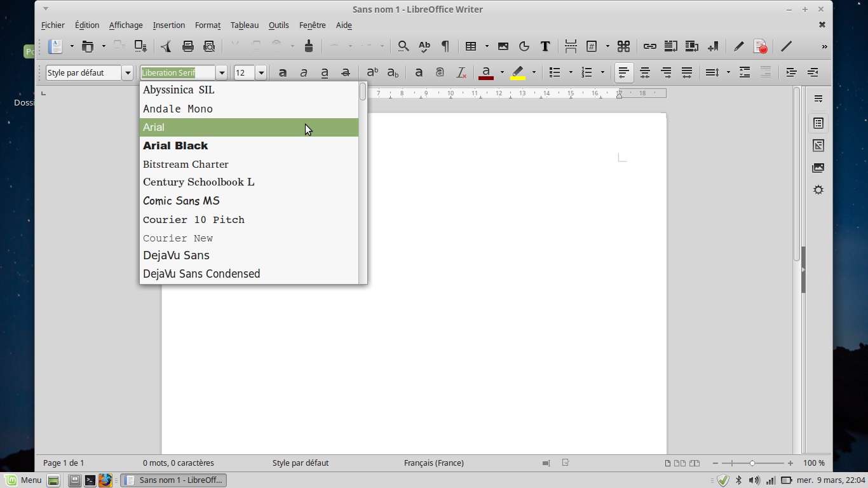Choose Comic Sans MS from font list

(249, 201)
